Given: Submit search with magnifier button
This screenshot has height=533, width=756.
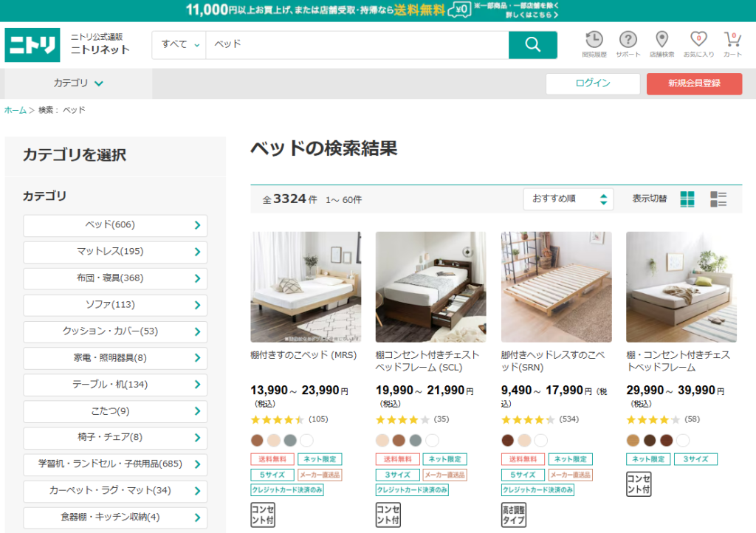Looking at the screenshot, I should (x=533, y=45).
